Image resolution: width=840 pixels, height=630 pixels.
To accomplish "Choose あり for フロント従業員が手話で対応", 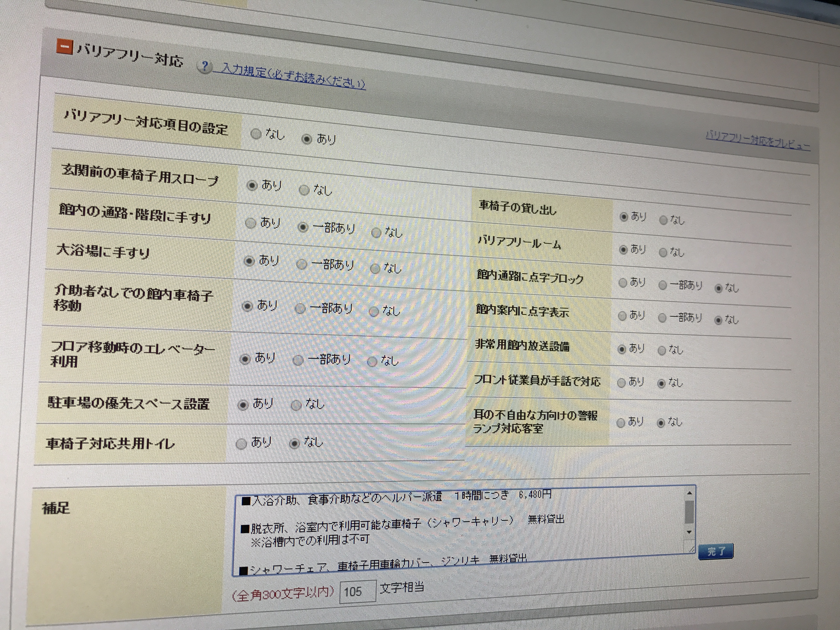I will (622, 382).
